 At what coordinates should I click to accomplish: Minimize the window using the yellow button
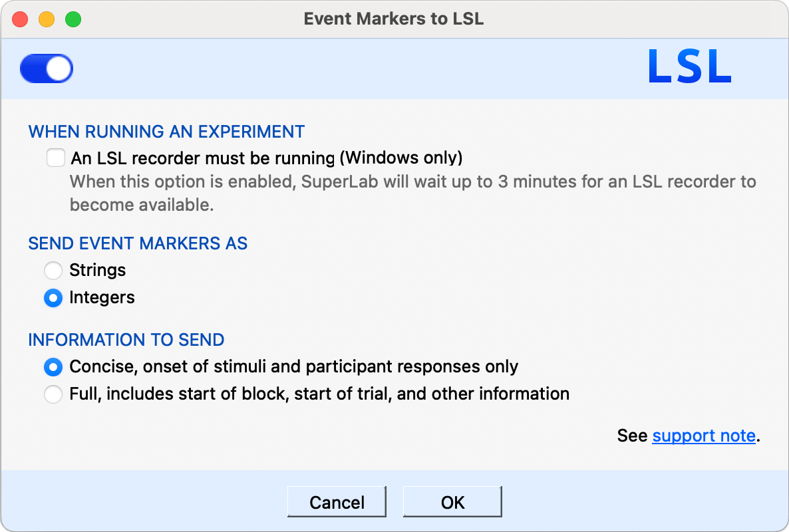point(47,19)
